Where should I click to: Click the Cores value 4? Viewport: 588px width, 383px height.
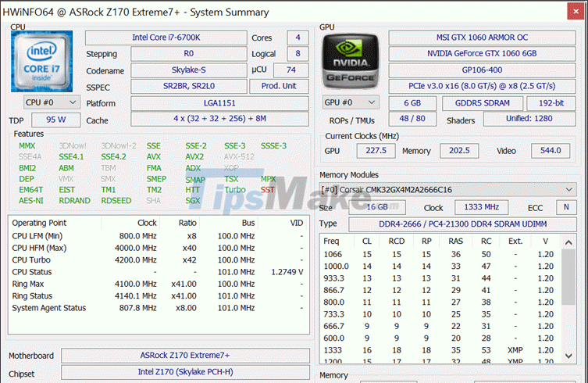[x=298, y=38]
